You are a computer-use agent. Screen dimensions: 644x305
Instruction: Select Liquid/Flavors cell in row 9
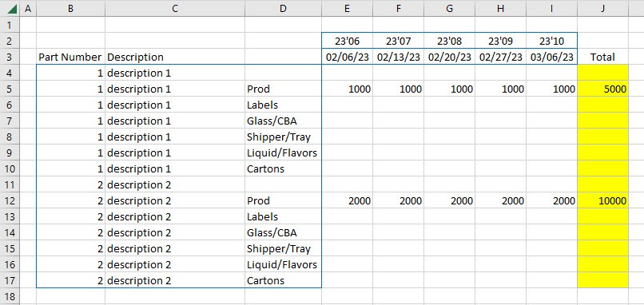[x=283, y=153]
